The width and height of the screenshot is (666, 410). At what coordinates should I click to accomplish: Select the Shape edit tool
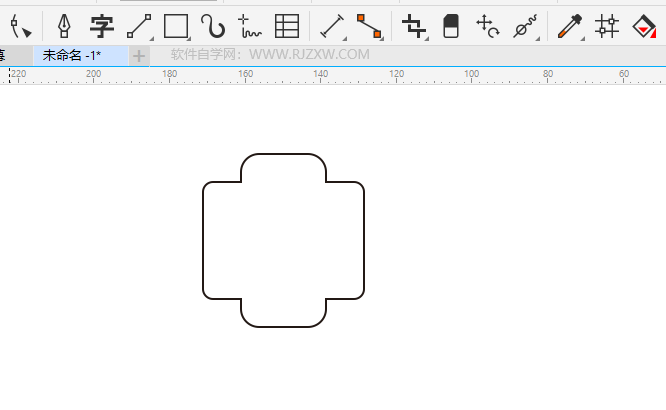(x=20, y=25)
